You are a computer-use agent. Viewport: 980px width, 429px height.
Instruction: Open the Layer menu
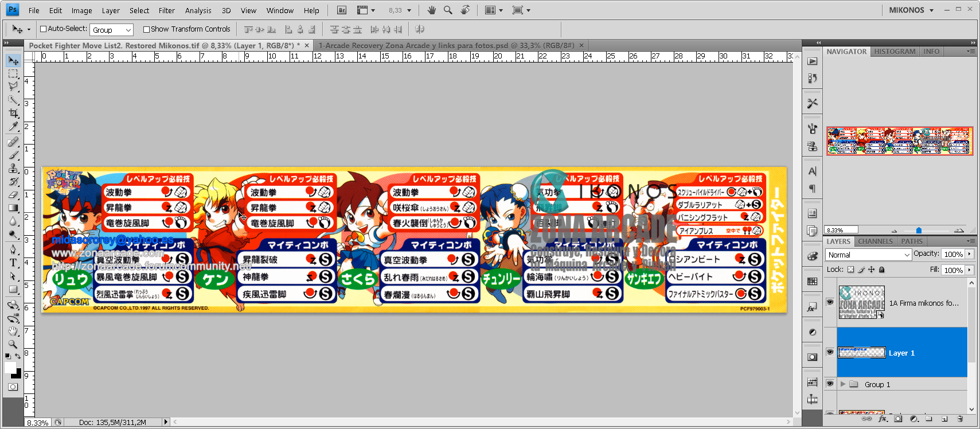[111, 10]
